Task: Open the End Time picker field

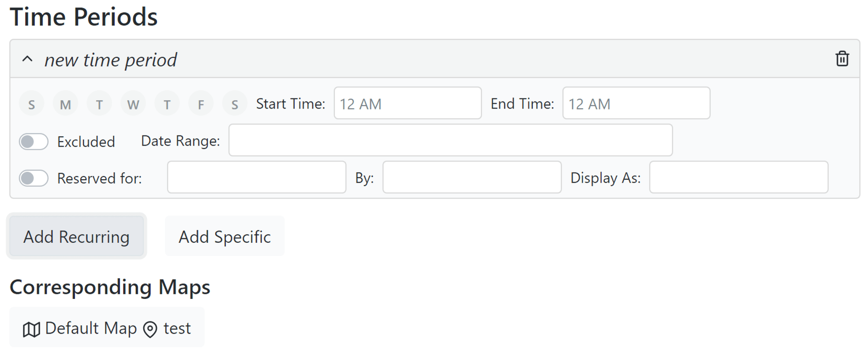Action: (x=636, y=103)
